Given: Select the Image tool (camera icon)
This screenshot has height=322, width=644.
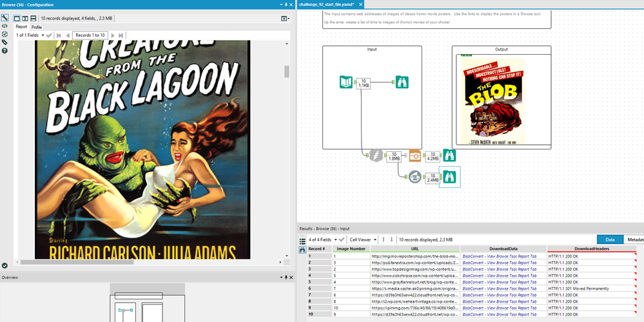Looking at the screenshot, I should coord(415,156).
